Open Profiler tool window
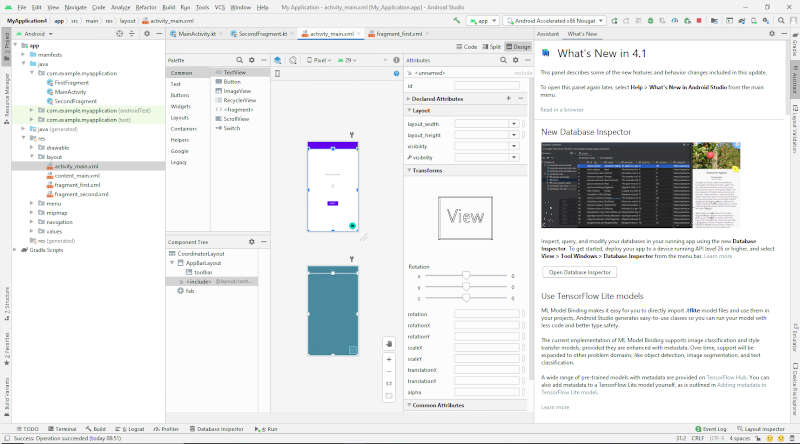Screen dimensions: 800x444 click(166, 429)
